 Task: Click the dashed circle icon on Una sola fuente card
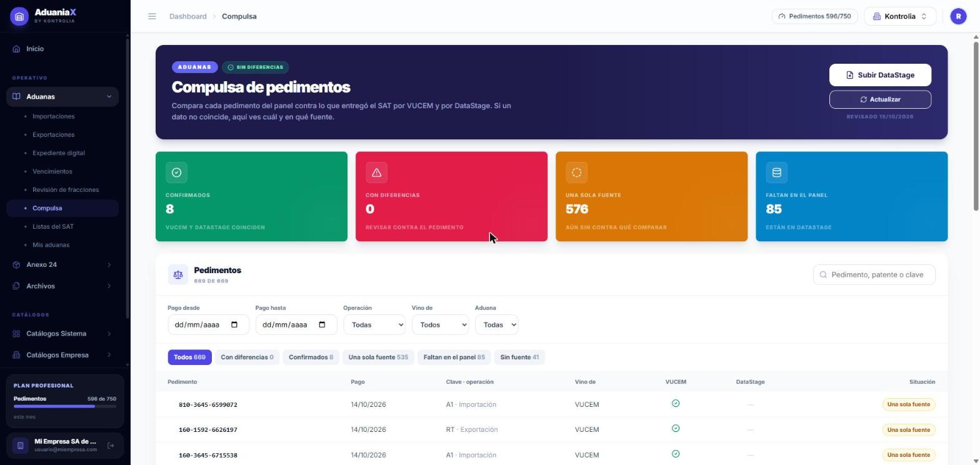coord(576,172)
